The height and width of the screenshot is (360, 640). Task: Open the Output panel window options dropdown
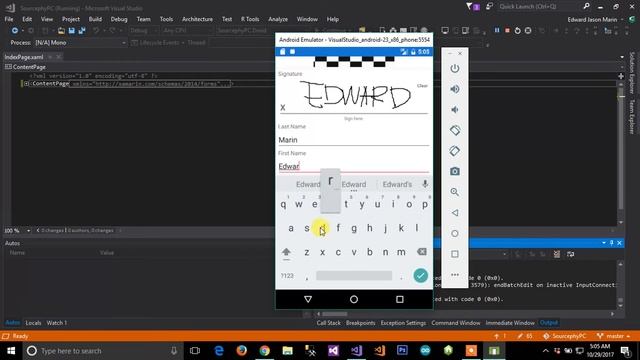[x=604, y=243]
